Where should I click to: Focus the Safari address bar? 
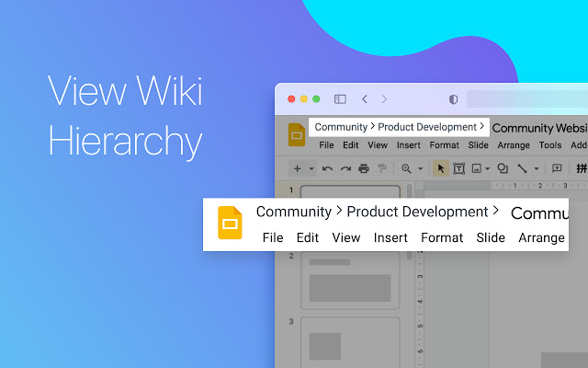[x=527, y=99]
